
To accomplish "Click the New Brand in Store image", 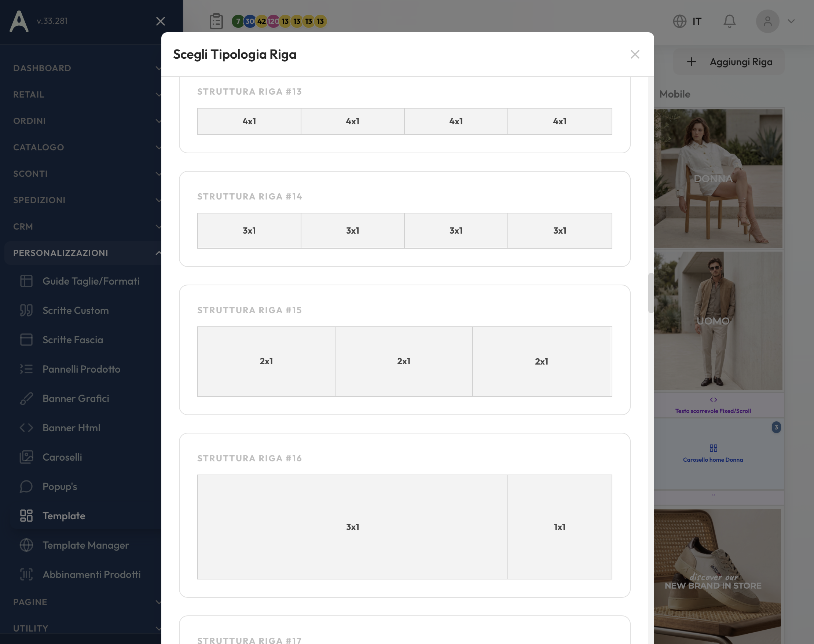I will pyautogui.click(x=718, y=577).
